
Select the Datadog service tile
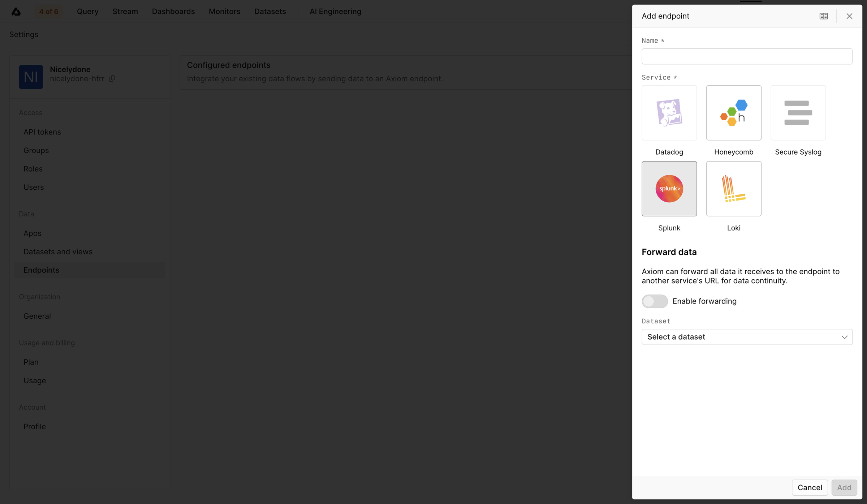point(669,113)
